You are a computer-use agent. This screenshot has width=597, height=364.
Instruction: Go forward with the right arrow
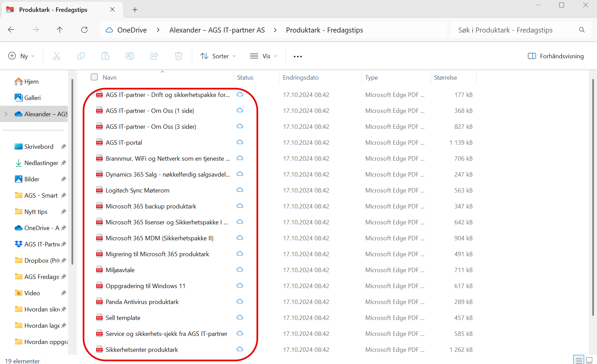36,30
